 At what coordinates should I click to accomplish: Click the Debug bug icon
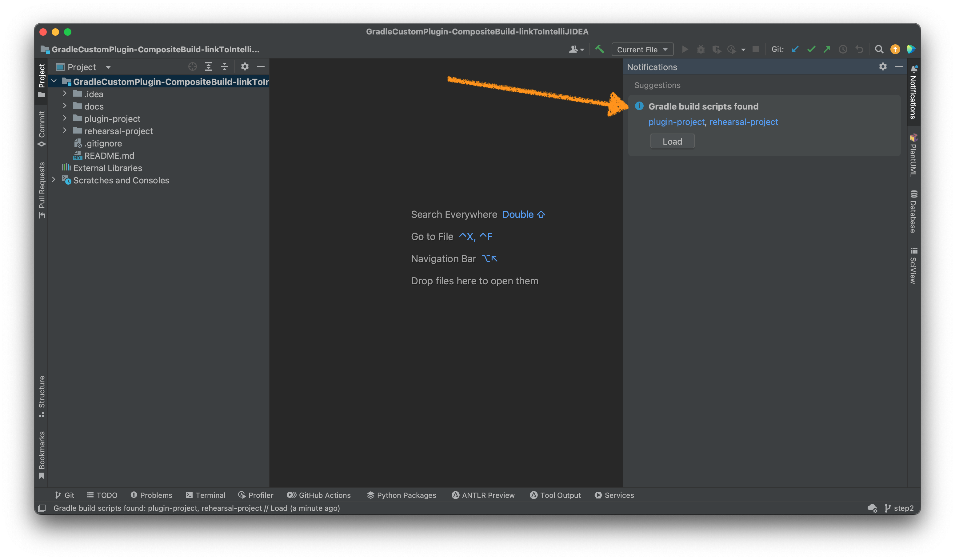pos(701,49)
